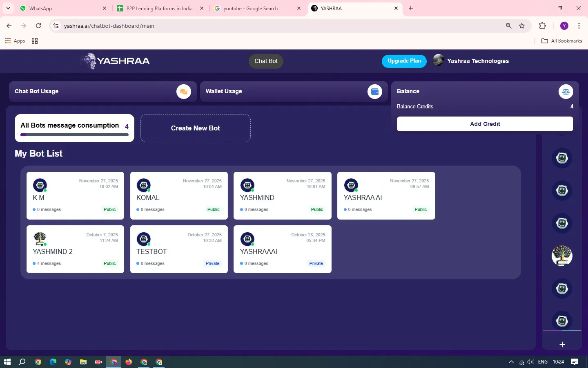Viewport: 588px width, 368px height.
Task: Select the YASHRAA browser tab
Action: 354,8
